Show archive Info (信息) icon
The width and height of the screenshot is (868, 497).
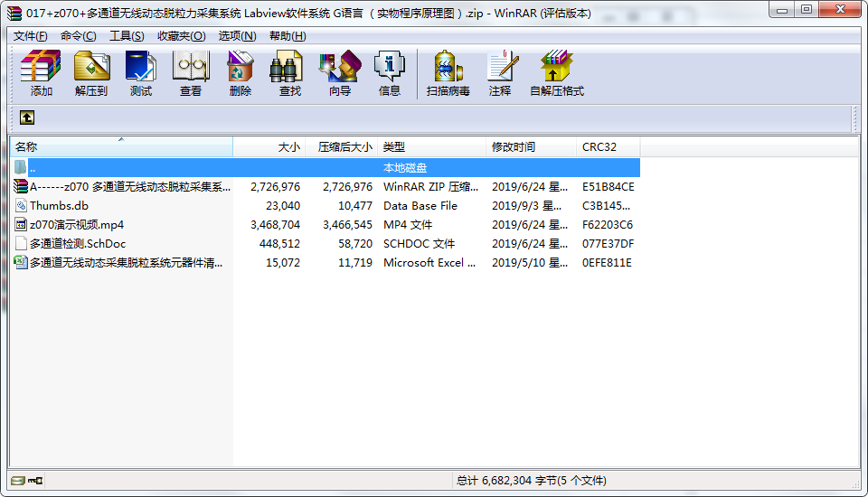coord(389,73)
